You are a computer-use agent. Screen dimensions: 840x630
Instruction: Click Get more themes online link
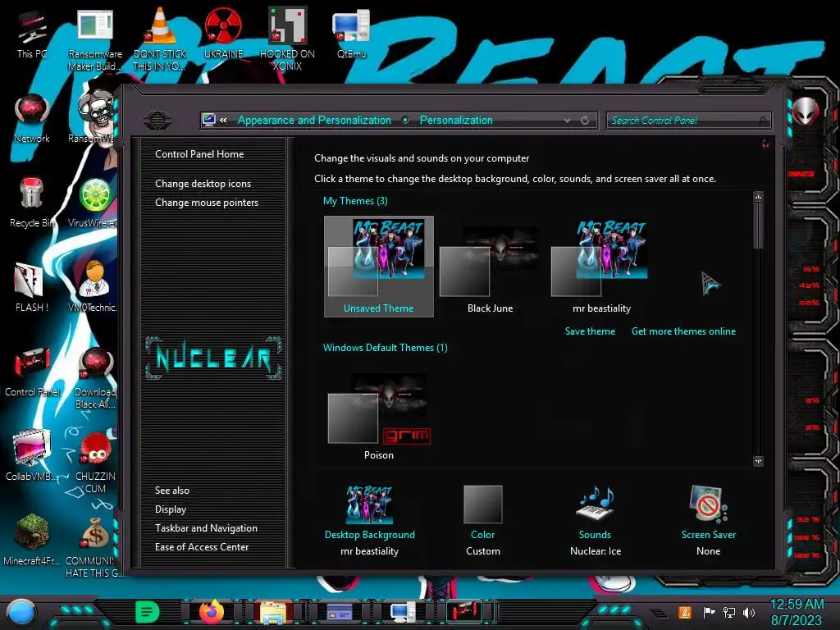(683, 331)
